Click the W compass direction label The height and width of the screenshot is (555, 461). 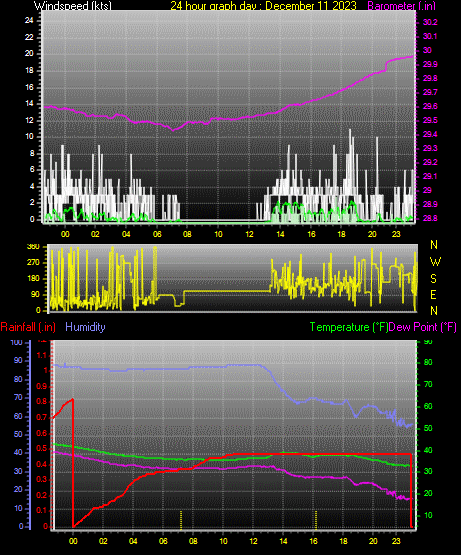tap(435, 262)
